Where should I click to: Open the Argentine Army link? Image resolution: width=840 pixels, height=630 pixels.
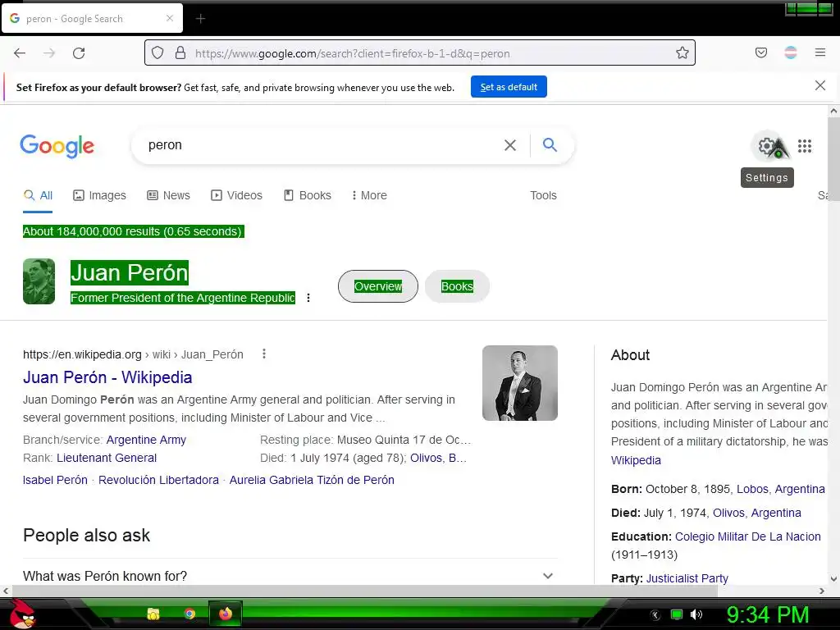[146, 440]
